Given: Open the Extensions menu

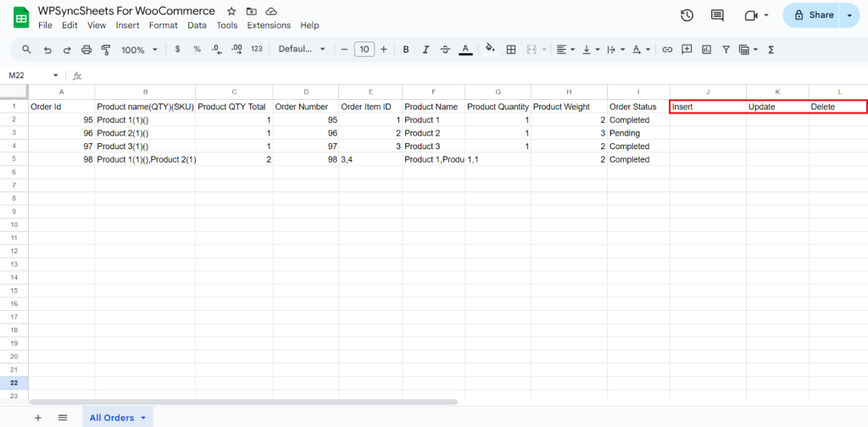Looking at the screenshot, I should (x=269, y=25).
